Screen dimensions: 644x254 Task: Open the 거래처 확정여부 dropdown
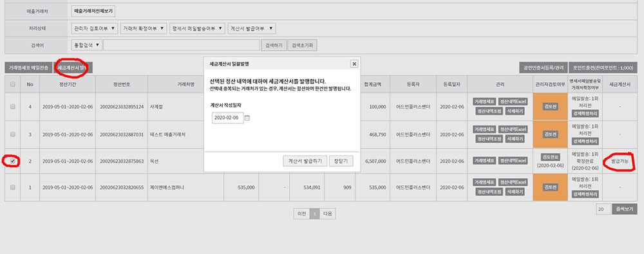(144, 28)
